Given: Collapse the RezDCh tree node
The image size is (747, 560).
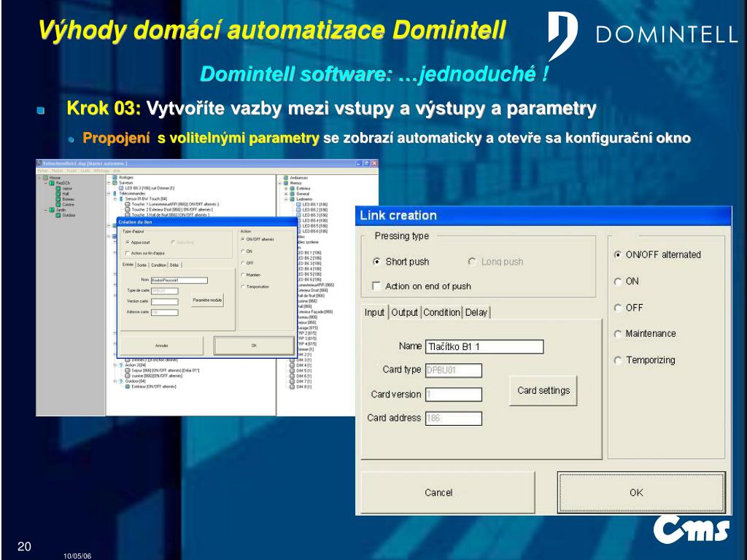Looking at the screenshot, I should coord(46,183).
